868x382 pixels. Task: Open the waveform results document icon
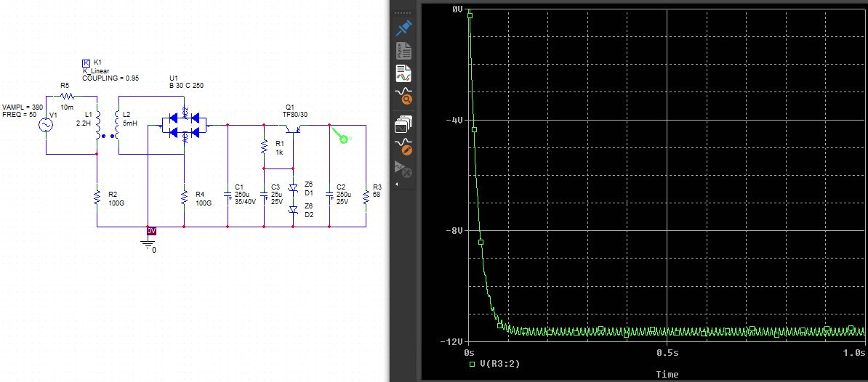[403, 73]
